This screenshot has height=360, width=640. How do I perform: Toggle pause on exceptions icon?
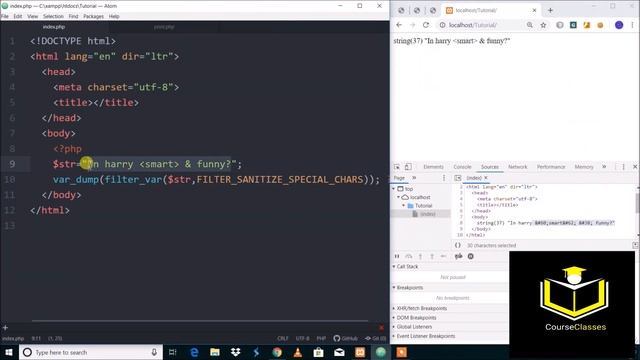click(471, 256)
